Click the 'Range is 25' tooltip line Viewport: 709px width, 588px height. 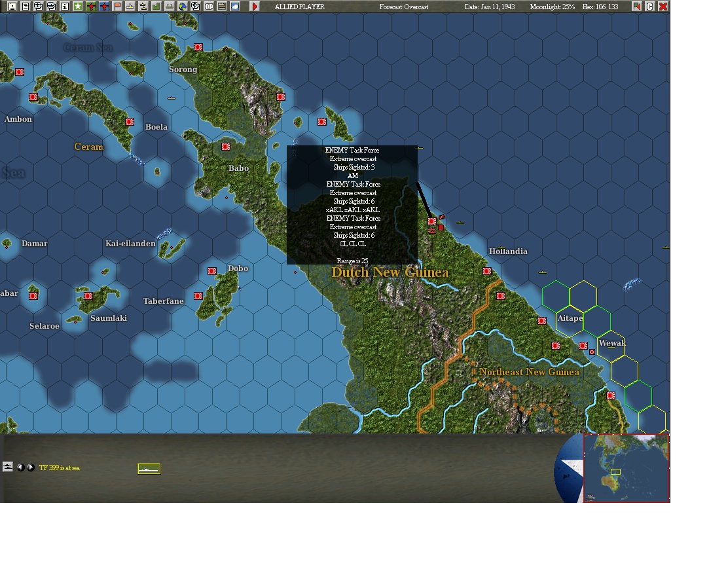(x=352, y=261)
